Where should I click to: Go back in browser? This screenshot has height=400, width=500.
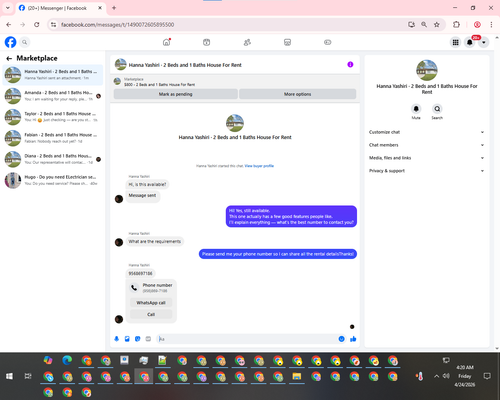pos(9,24)
